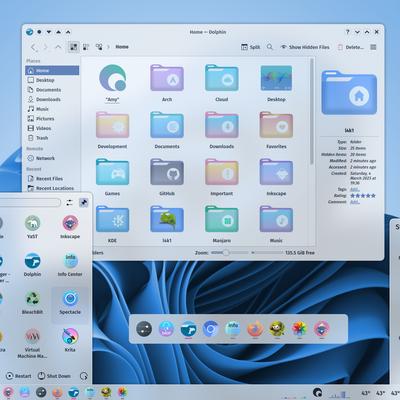
Task: Open launcher configure settings icon
Action: click(69, 202)
